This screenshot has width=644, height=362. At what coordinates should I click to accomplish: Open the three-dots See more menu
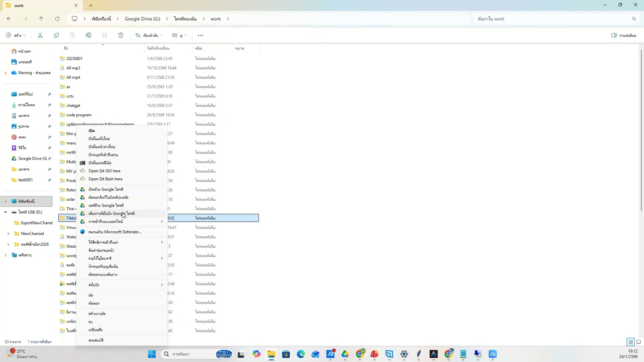[201, 36]
